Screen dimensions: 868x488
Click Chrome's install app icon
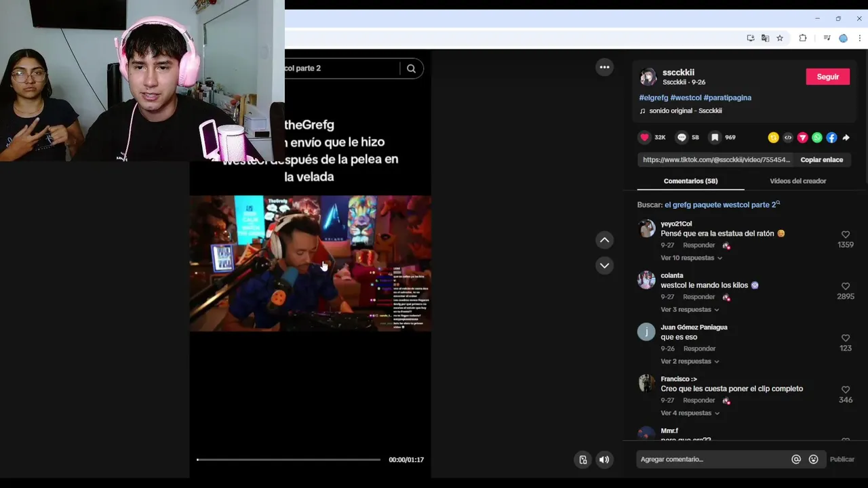(751, 38)
